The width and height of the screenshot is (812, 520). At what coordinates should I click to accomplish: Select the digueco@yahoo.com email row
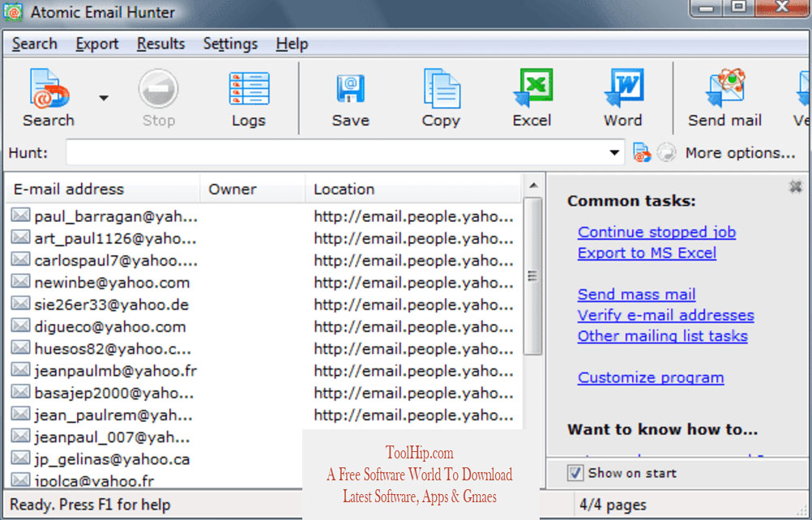point(263,327)
